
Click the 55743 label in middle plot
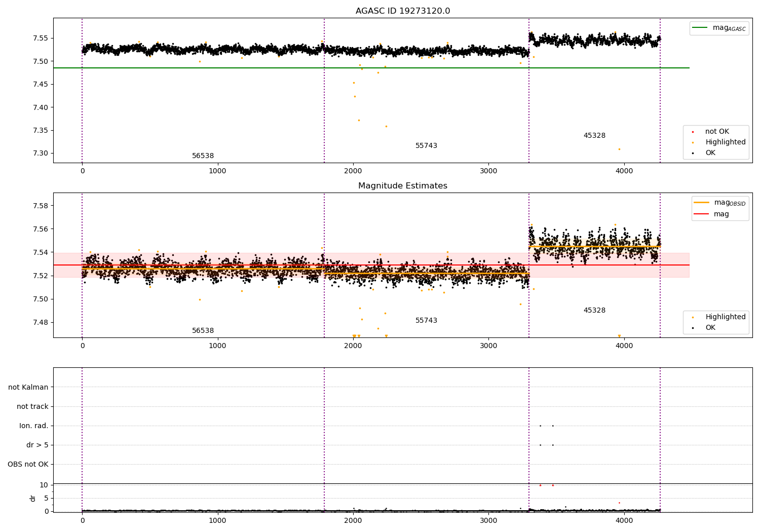tap(426, 321)
